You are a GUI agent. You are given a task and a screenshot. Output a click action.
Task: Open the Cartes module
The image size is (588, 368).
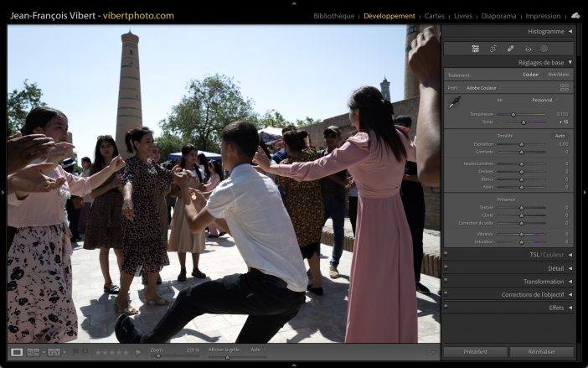tap(435, 16)
